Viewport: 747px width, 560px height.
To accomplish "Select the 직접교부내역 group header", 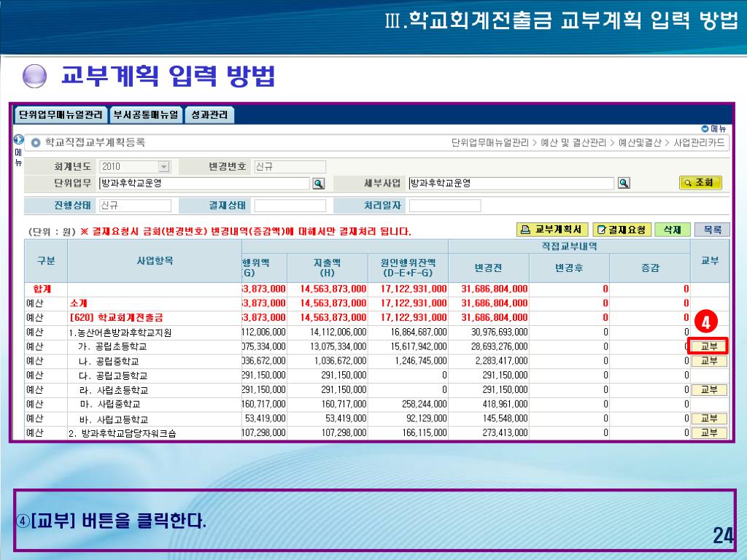I will [569, 246].
